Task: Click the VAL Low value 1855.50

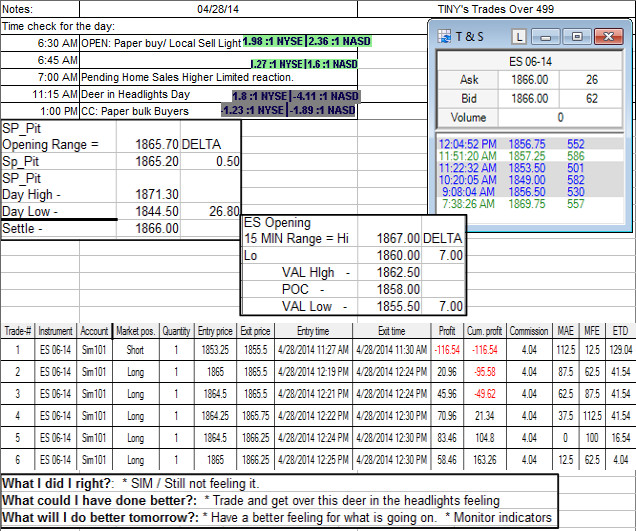Action: click(x=398, y=306)
